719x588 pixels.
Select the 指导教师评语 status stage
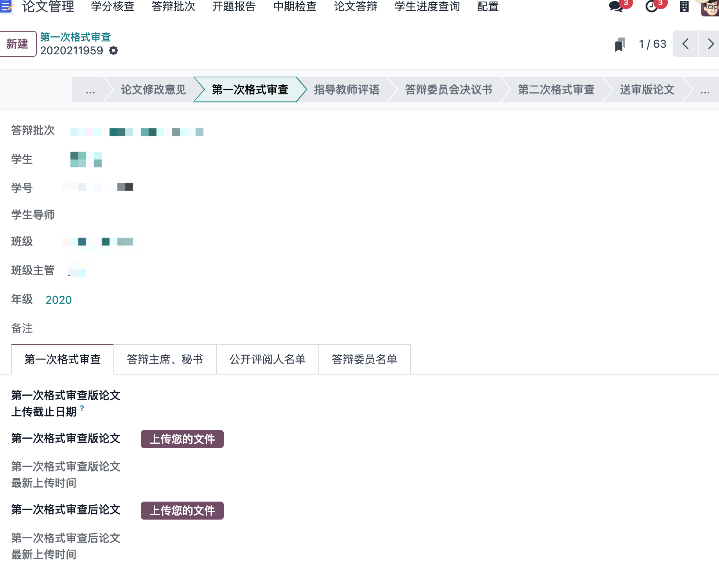pos(346,90)
